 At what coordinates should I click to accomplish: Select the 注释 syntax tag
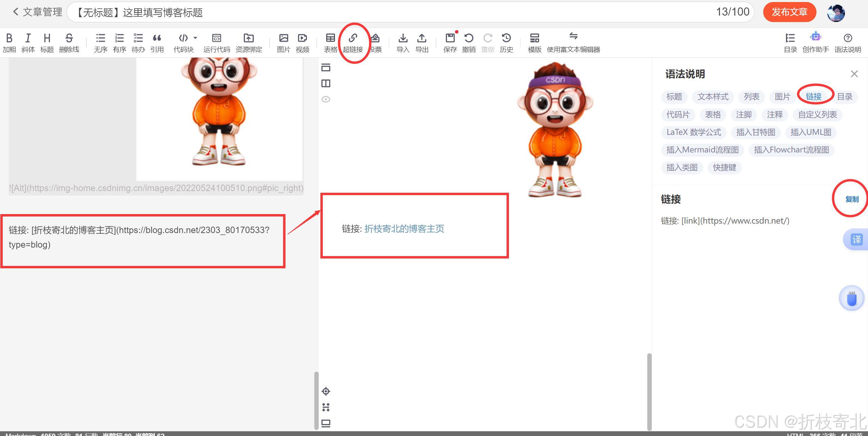coord(775,115)
